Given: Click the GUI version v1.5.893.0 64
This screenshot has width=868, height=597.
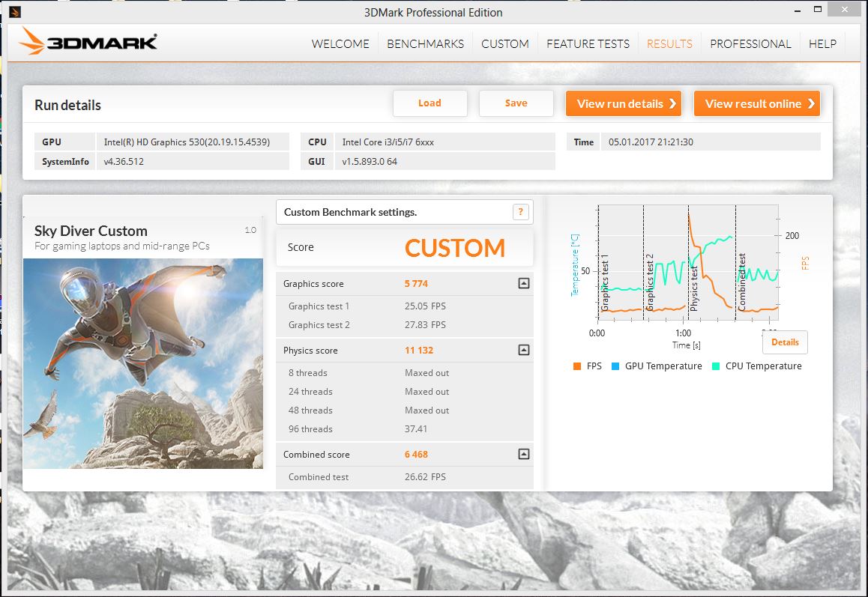Looking at the screenshot, I should click(370, 162).
